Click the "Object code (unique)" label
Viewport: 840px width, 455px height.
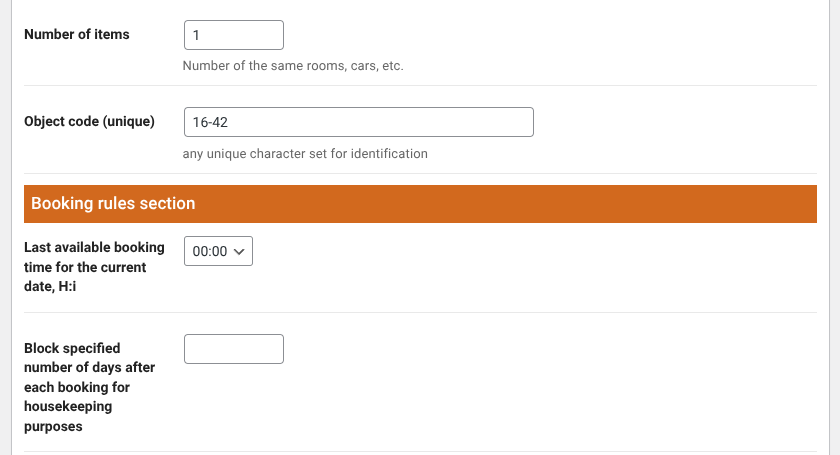coord(89,121)
